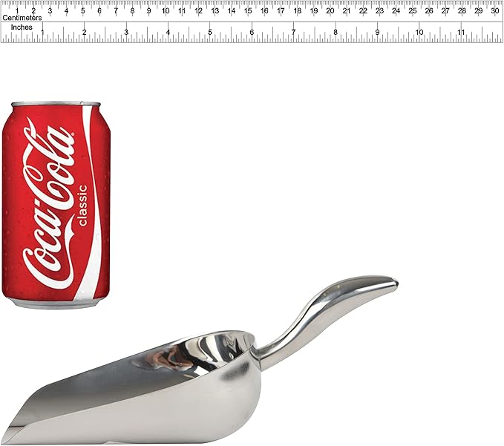Click the silver top rim of can
This screenshot has width=504, height=446.
click(x=56, y=104)
